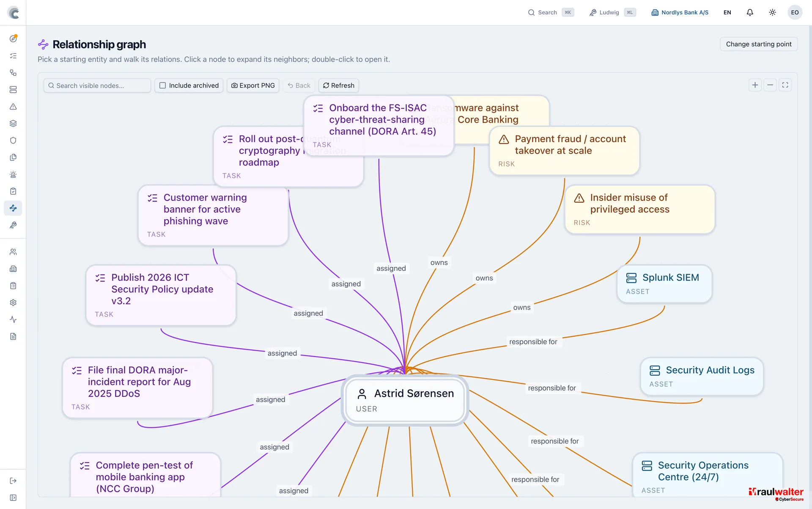Viewport: 812px width, 509px height.
Task: Open the EN language selector
Action: point(727,12)
